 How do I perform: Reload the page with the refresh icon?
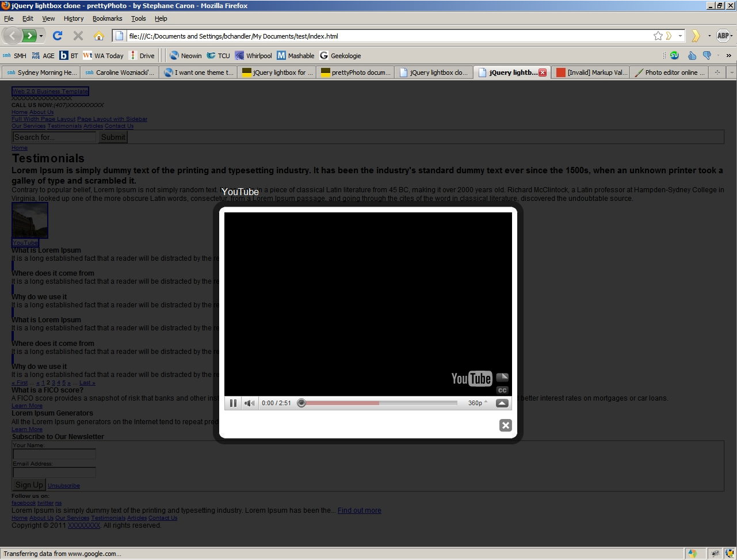point(58,36)
